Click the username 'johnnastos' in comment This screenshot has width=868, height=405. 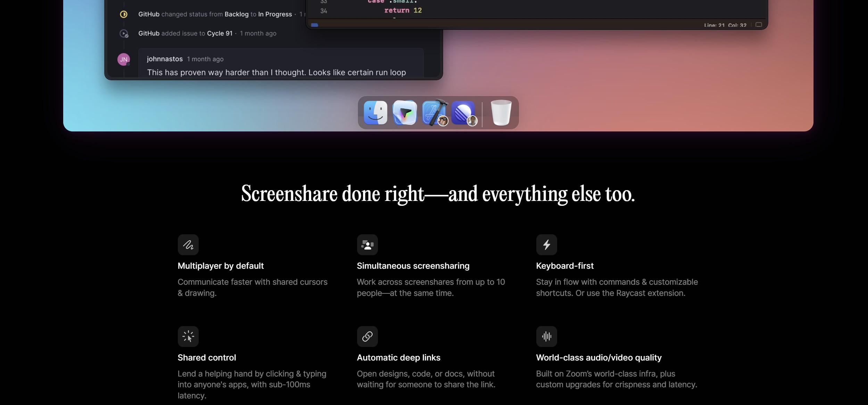coord(165,59)
